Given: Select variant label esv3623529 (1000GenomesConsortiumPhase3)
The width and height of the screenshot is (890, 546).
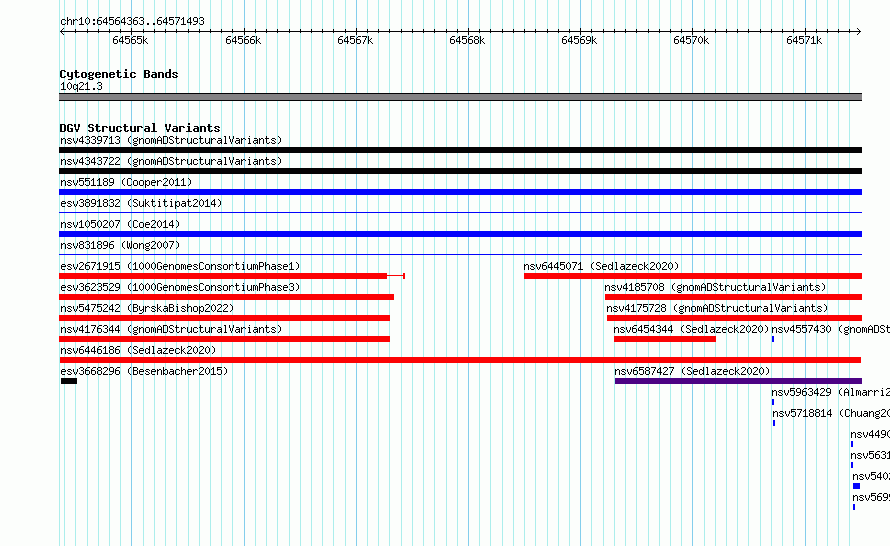Looking at the screenshot, I should pyautogui.click(x=180, y=287).
